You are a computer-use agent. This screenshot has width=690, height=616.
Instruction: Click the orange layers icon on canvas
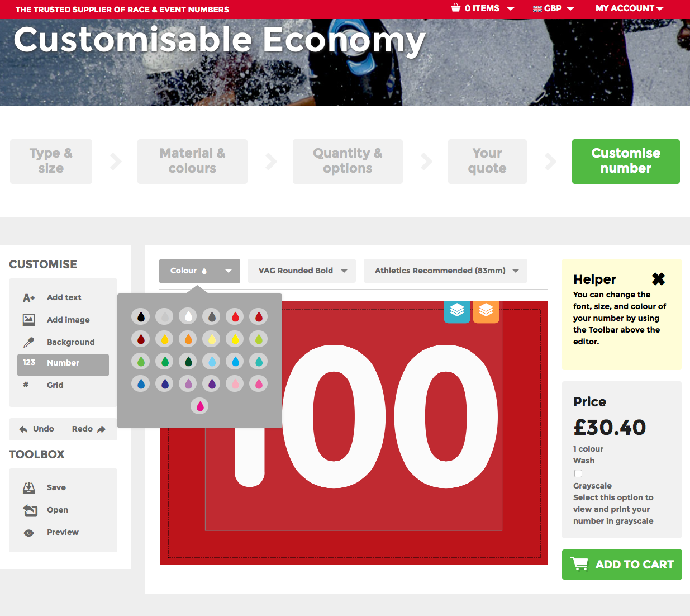(x=486, y=310)
